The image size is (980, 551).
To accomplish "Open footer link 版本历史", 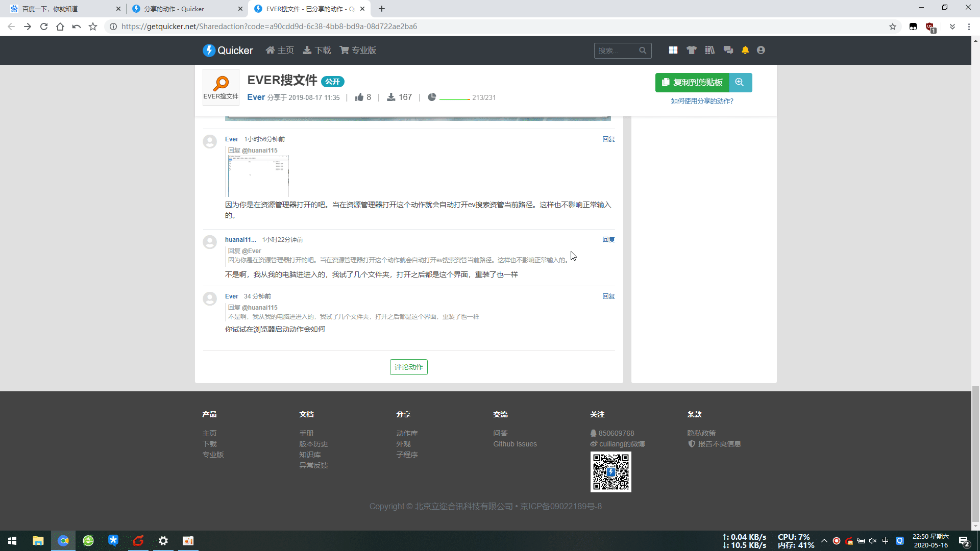I will click(x=313, y=444).
